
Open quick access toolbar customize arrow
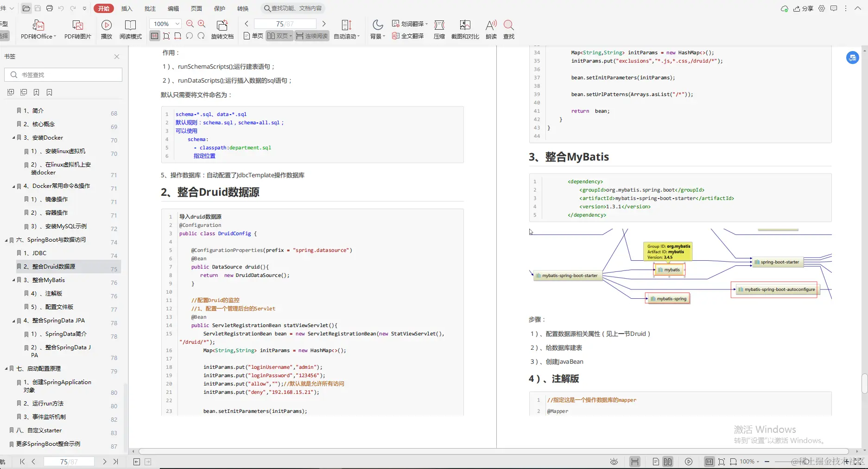point(84,8)
